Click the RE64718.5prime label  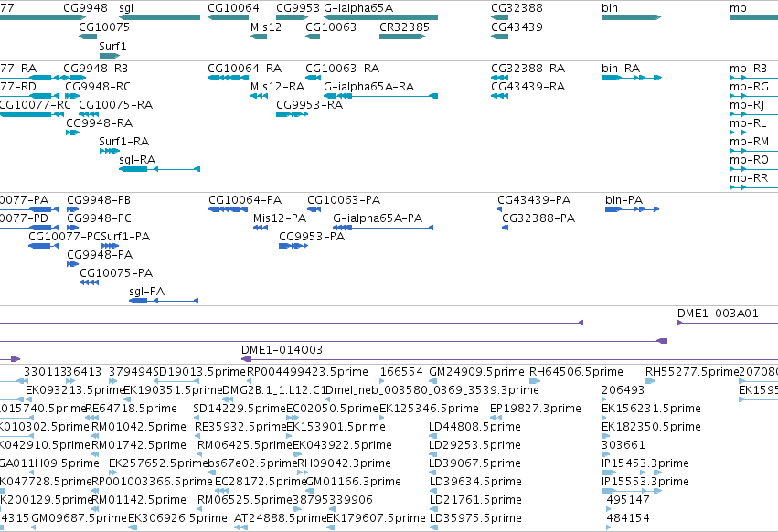[x=132, y=409]
